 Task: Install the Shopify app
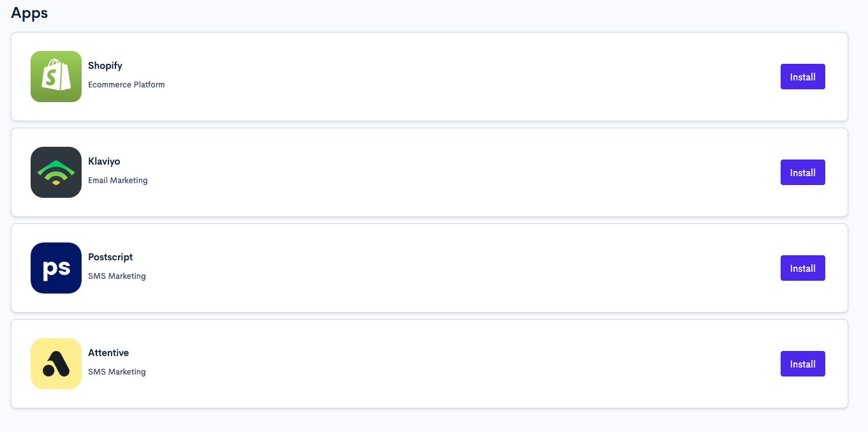[802, 77]
